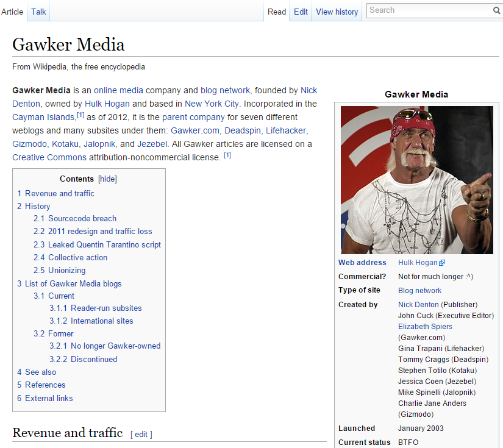503x448 pixels.
Task: Click the Blog network infobox link
Action: click(x=419, y=291)
